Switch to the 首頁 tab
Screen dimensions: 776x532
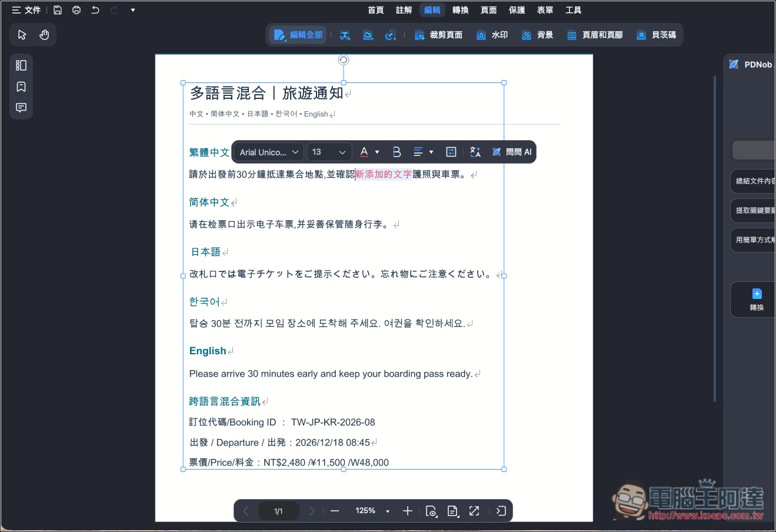coord(375,10)
